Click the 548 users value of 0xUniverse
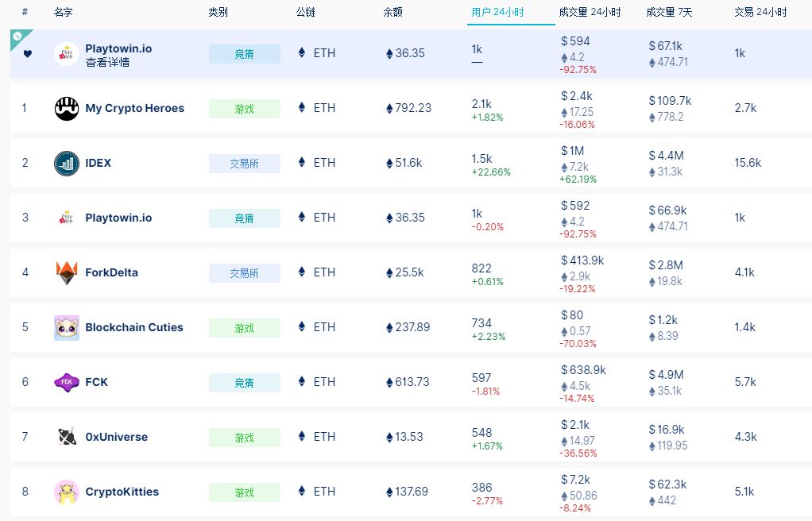 coord(481,432)
